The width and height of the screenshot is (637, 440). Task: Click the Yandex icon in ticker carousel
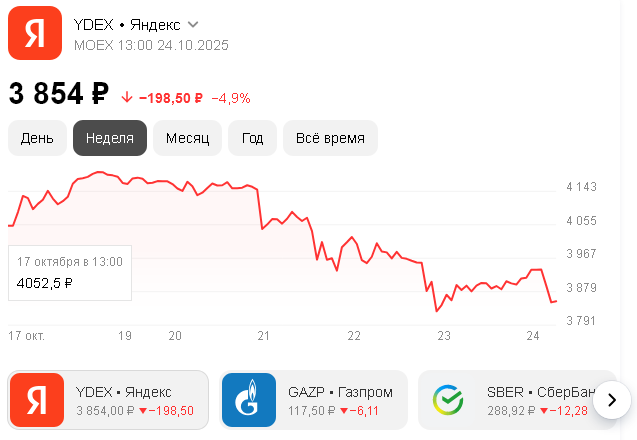point(36,400)
